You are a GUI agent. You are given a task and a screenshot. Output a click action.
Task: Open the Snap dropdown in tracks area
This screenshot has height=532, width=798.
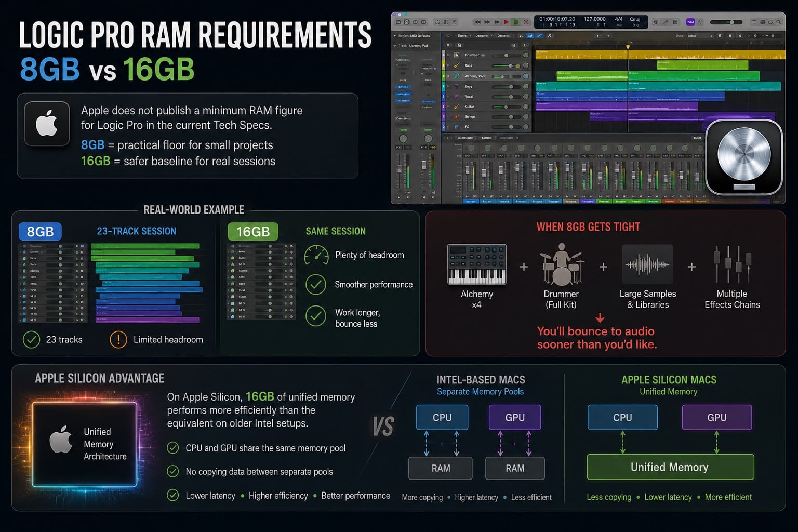[x=700, y=36]
